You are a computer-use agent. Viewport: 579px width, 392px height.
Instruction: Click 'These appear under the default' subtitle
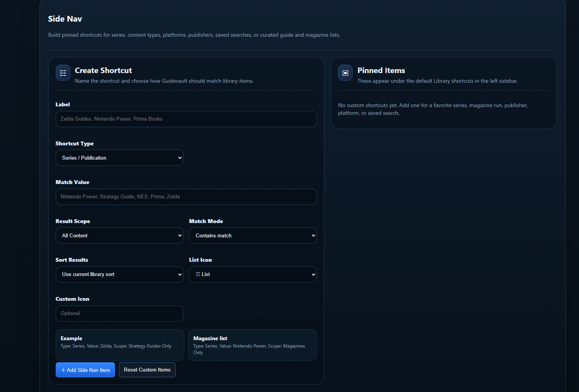pos(437,81)
